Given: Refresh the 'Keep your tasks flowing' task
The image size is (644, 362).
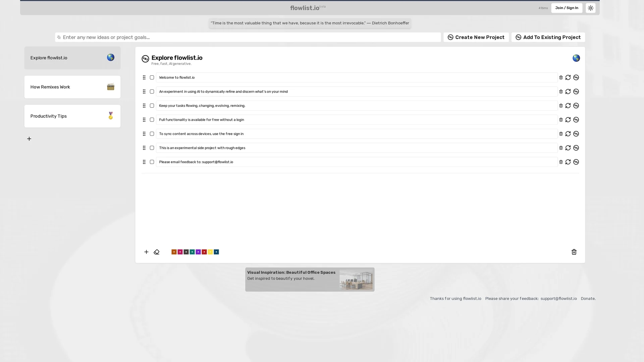Looking at the screenshot, I should (x=568, y=106).
